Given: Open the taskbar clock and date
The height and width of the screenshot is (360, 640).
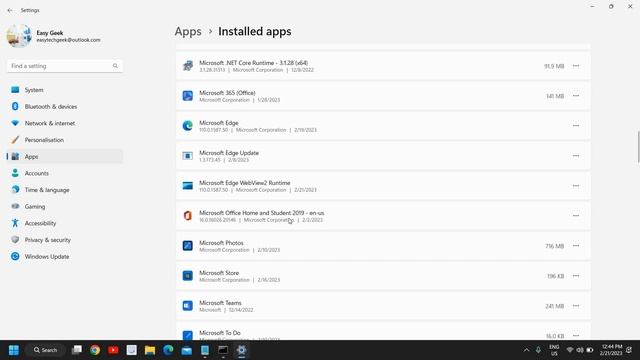Looking at the screenshot, I should point(611,350).
